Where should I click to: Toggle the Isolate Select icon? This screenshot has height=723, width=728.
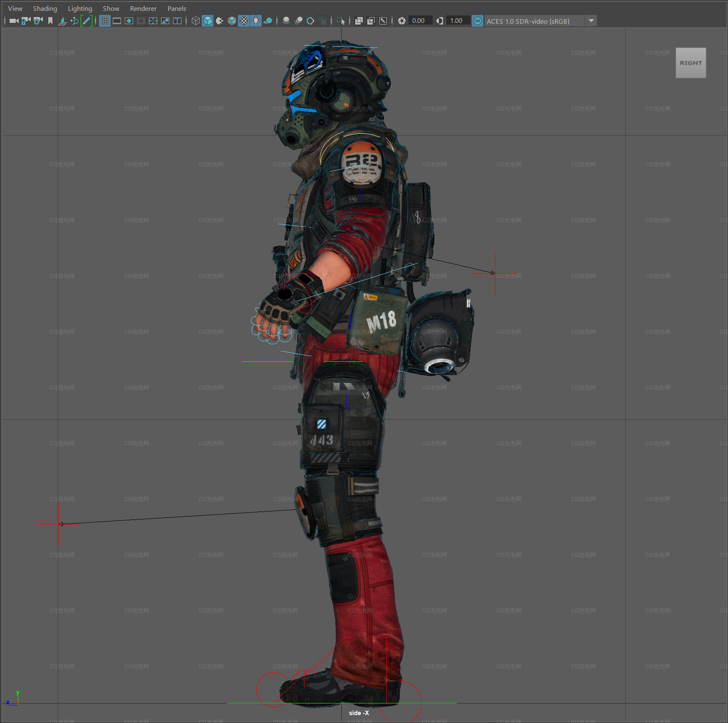click(341, 21)
